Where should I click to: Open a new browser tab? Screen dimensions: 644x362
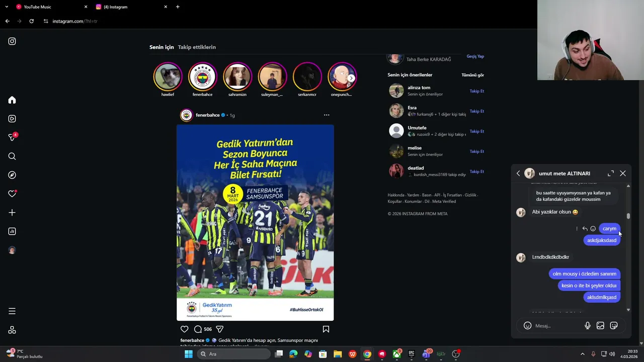pos(178,7)
